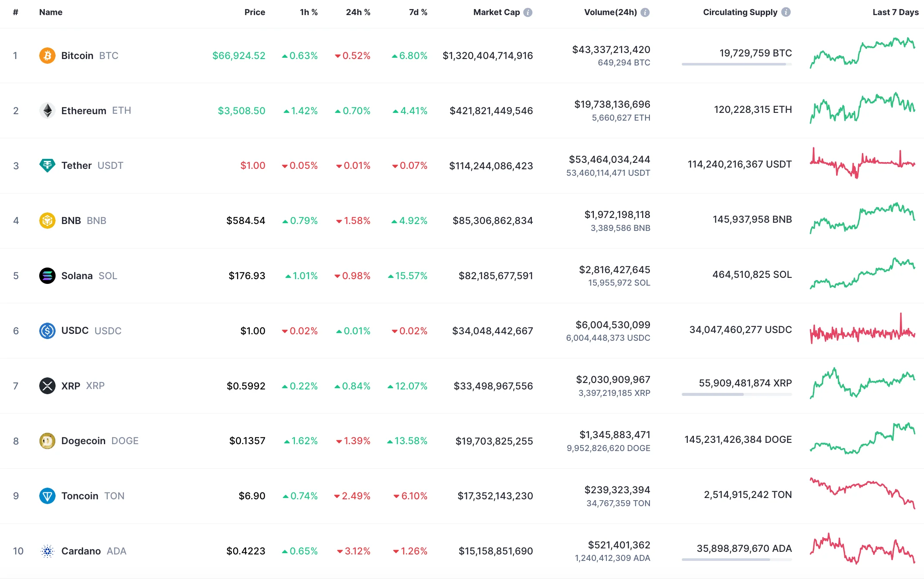Sort by the 7d % column header
Screen dimensions: 924x579
[x=418, y=12]
